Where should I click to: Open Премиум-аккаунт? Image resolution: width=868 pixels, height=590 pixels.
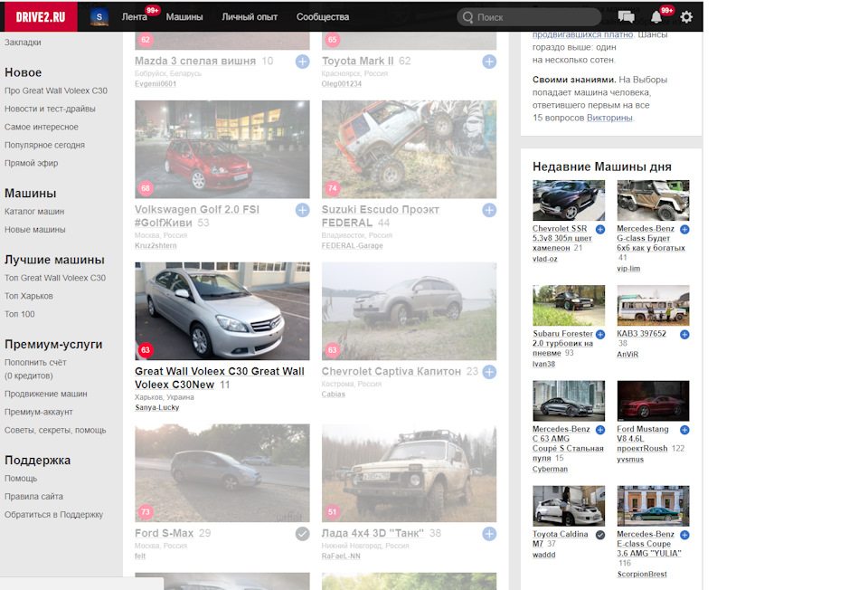click(39, 412)
